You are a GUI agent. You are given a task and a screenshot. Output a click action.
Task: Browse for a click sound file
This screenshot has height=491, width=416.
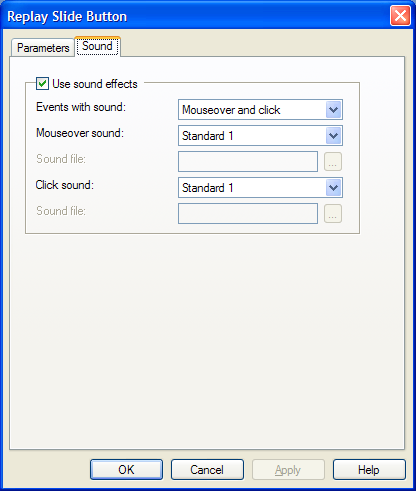click(333, 214)
